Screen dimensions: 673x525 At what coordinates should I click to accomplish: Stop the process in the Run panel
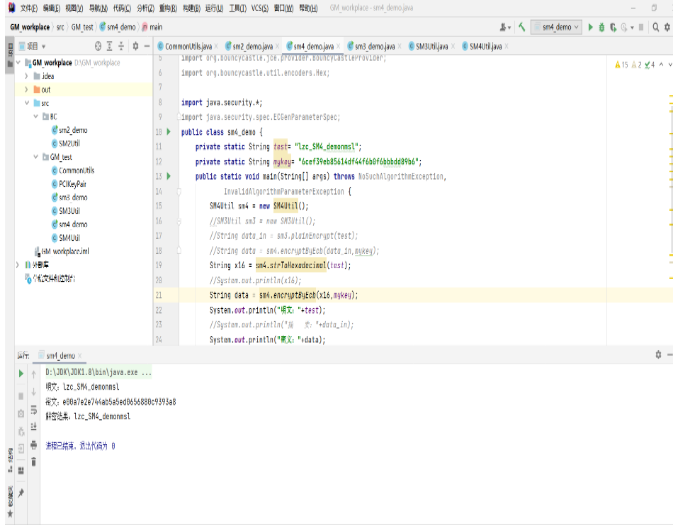tap(21, 396)
